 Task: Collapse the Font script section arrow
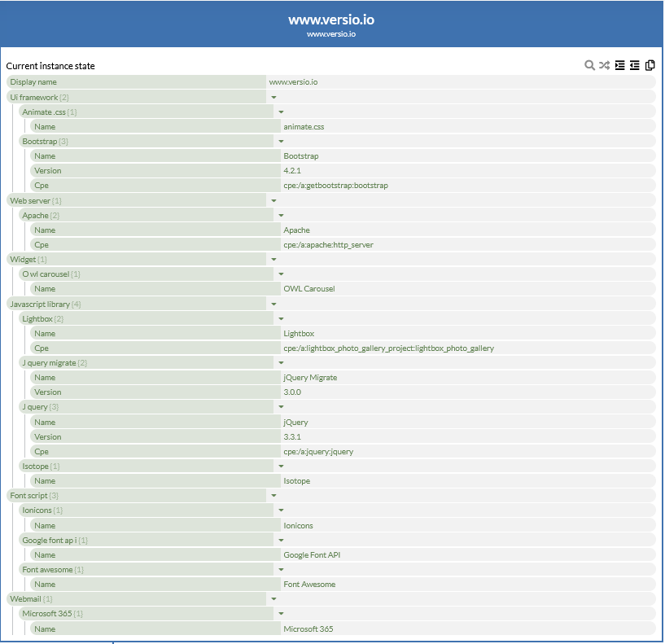tap(273, 496)
